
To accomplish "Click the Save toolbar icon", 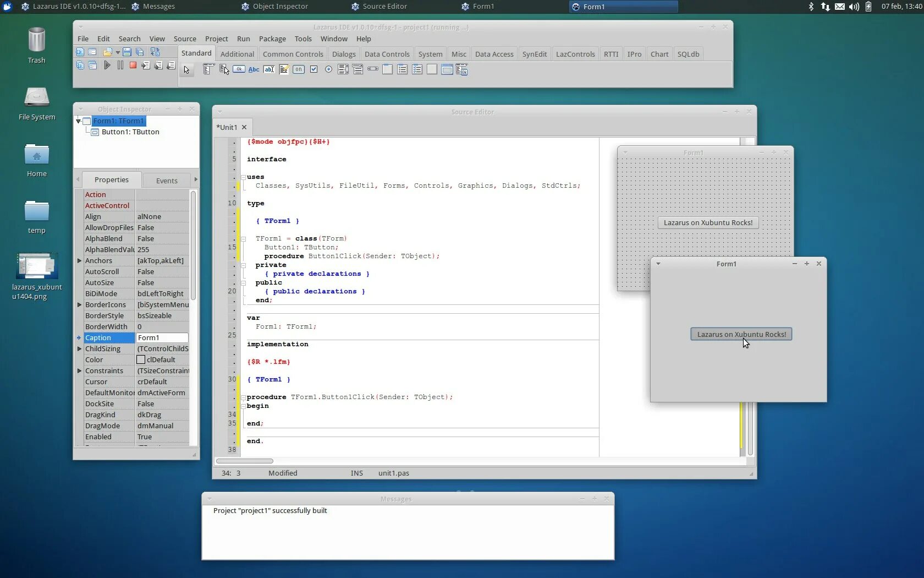I will 127,52.
